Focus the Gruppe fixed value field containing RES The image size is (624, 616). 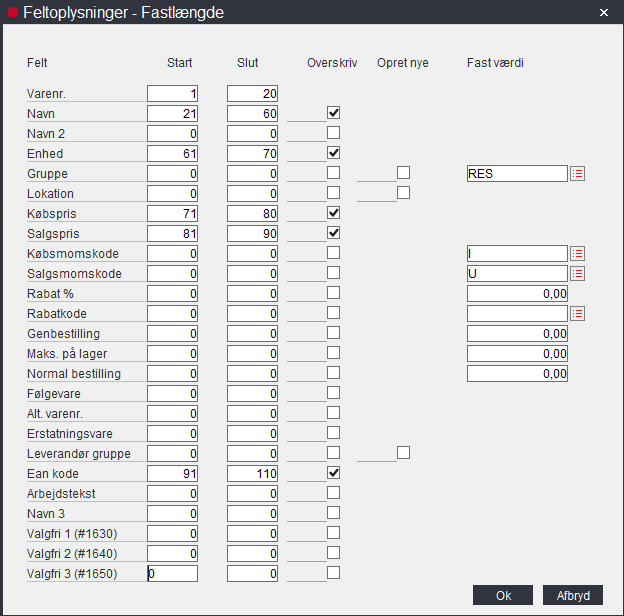tap(516, 173)
